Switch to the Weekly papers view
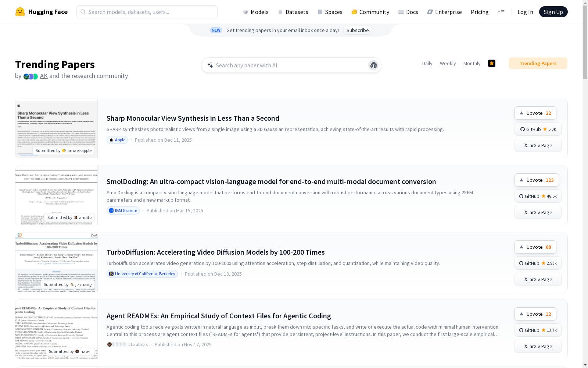Image resolution: width=588 pixels, height=368 pixels. click(448, 63)
